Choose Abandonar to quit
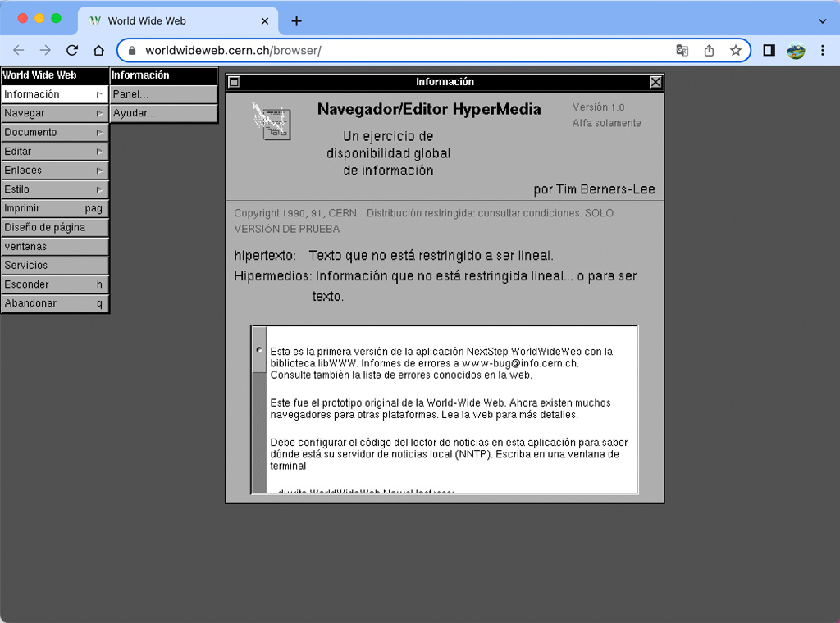 pos(55,303)
